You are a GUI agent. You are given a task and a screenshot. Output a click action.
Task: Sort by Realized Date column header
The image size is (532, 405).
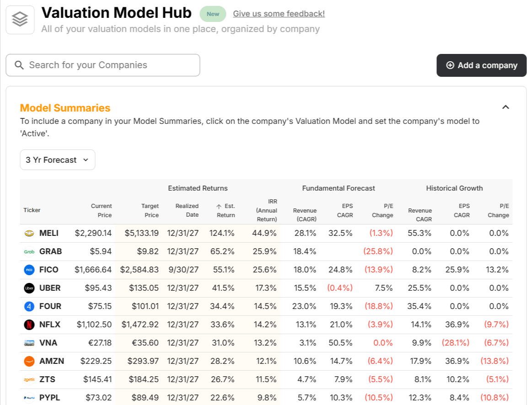coord(187,210)
